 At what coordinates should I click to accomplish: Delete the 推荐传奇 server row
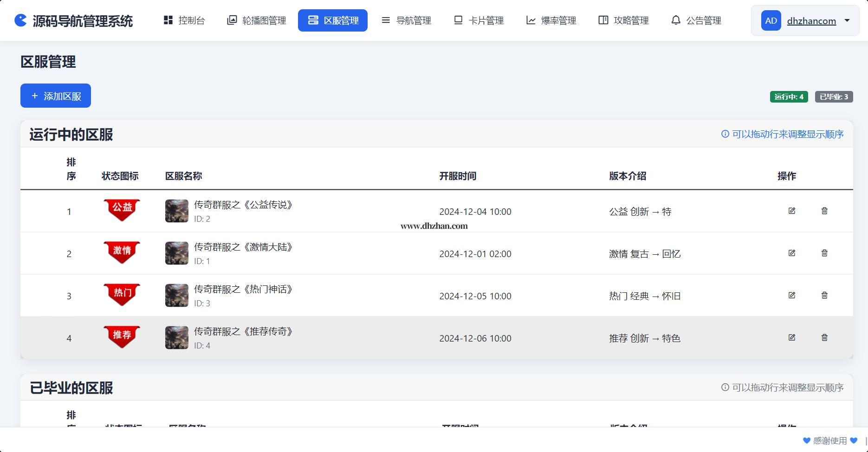point(824,337)
